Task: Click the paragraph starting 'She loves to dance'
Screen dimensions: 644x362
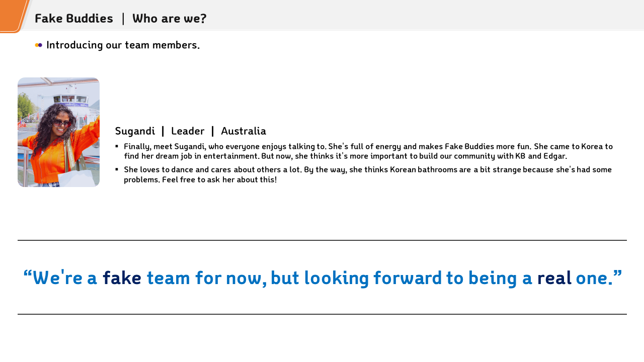Action: [368, 174]
